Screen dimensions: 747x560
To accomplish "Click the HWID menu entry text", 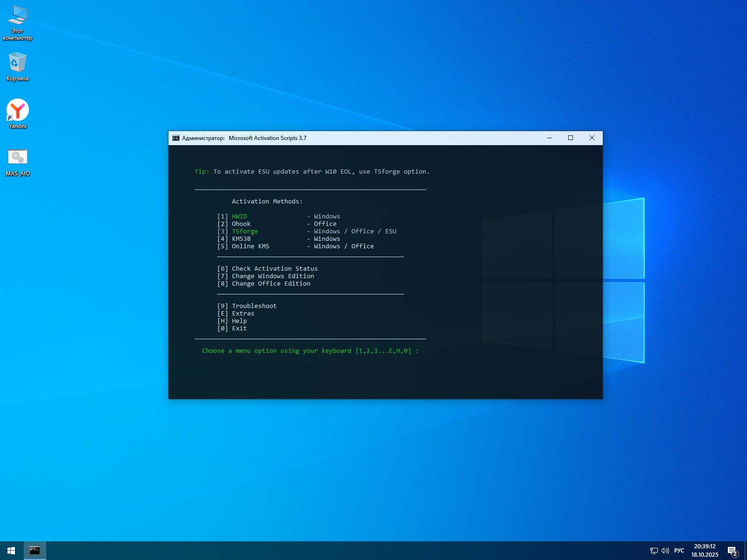I will tap(240, 217).
